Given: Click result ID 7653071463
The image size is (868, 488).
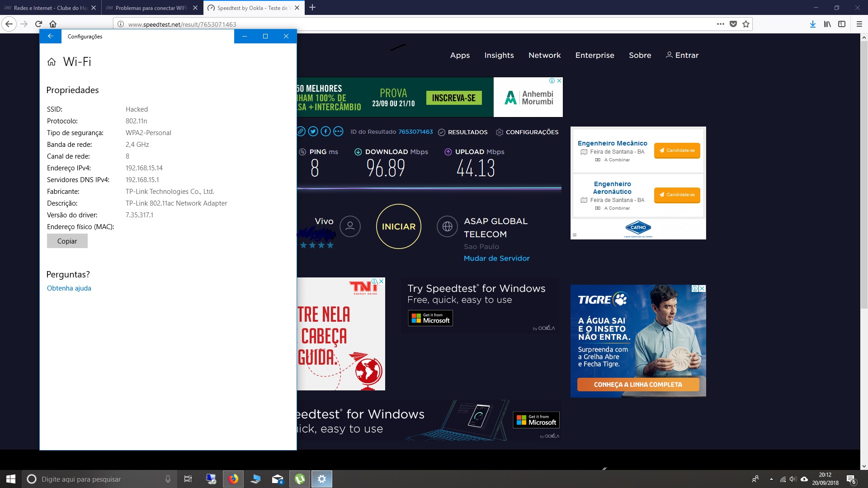Looking at the screenshot, I should (x=415, y=132).
